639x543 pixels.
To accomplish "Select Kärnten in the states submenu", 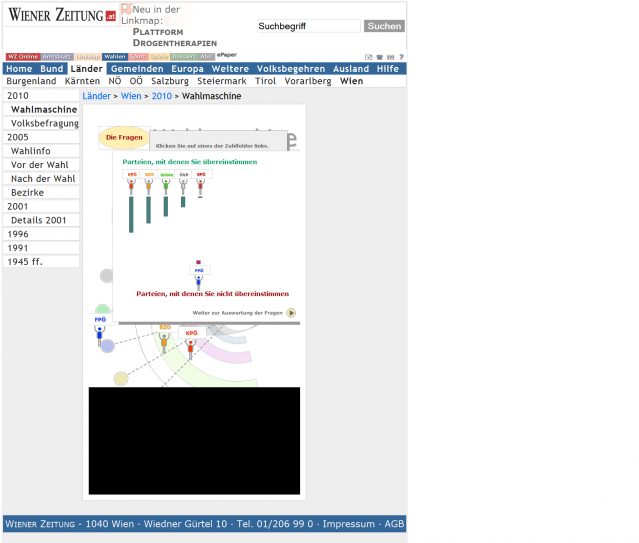I will pos(82,81).
